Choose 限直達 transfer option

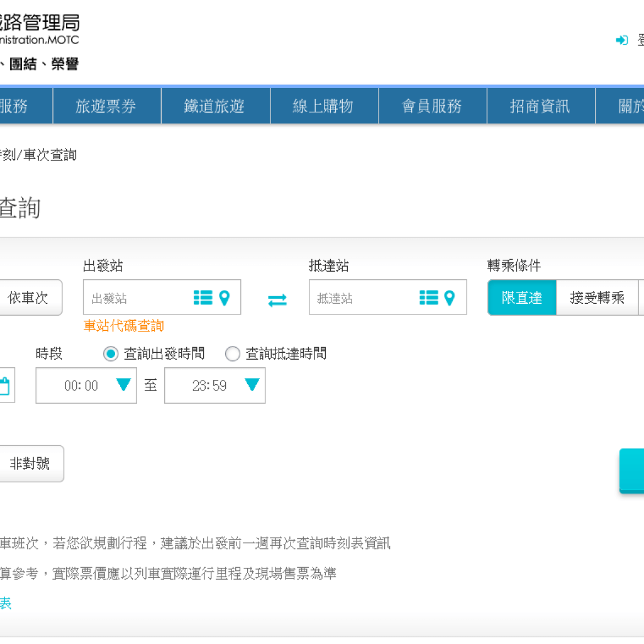coord(522,297)
